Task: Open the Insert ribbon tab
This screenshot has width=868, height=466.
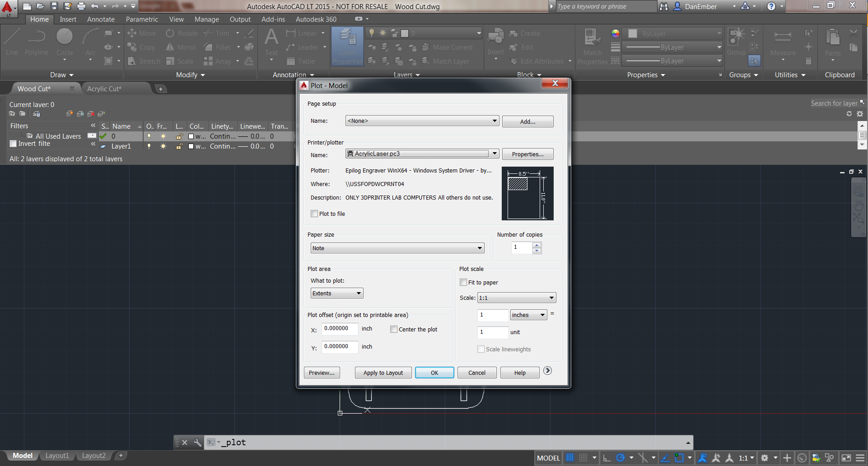Action: pyautogui.click(x=68, y=19)
